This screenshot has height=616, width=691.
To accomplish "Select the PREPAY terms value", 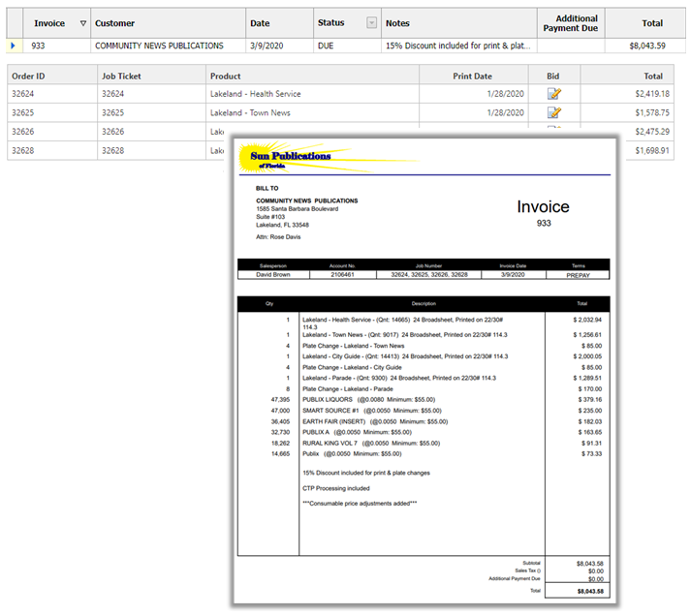I will click(x=579, y=276).
